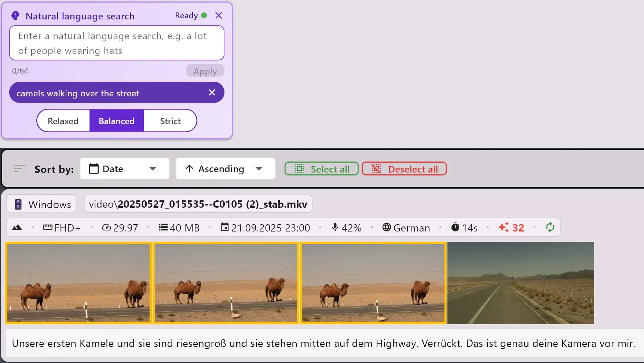
Task: Click the sort lines icon left of Sort by
Action: (19, 168)
